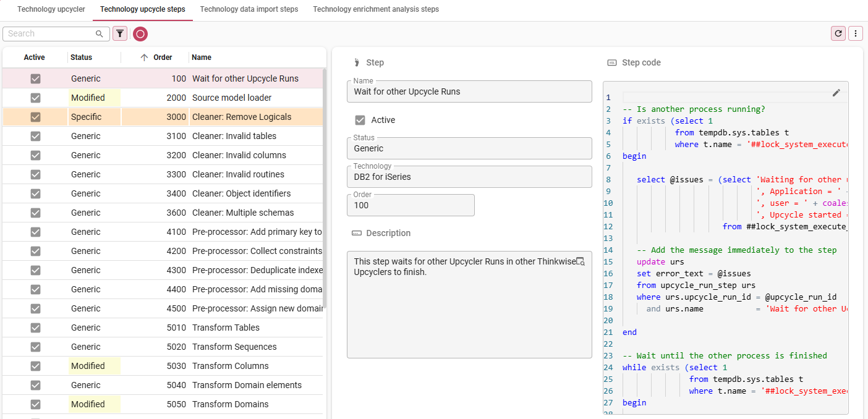Open the Technology enrichment analysis steps tab
Viewport: 868px width, 419px height.
376,9
